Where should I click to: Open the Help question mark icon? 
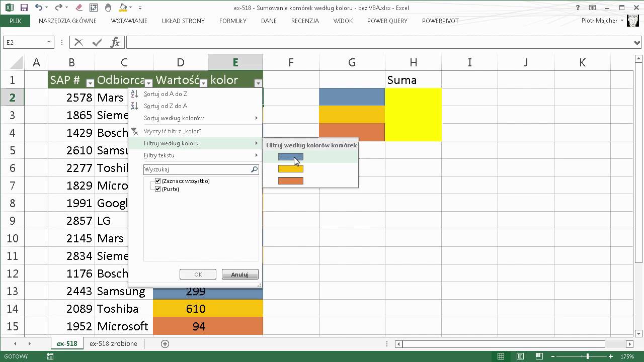(578, 8)
